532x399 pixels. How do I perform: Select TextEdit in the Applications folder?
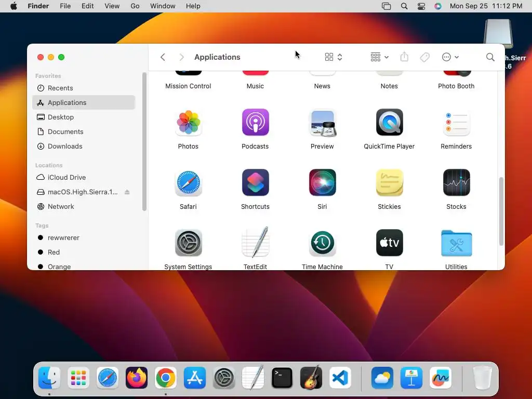[255, 243]
